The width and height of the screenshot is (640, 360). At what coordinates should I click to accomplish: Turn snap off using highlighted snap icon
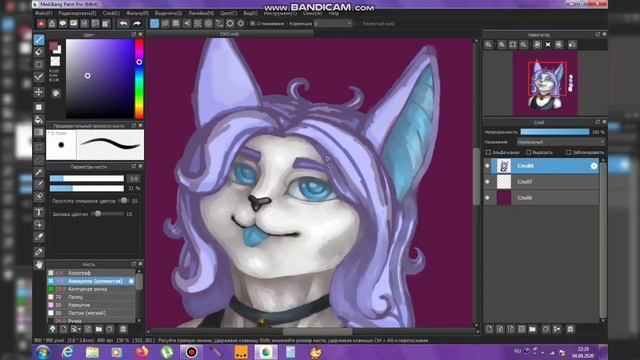click(x=154, y=24)
